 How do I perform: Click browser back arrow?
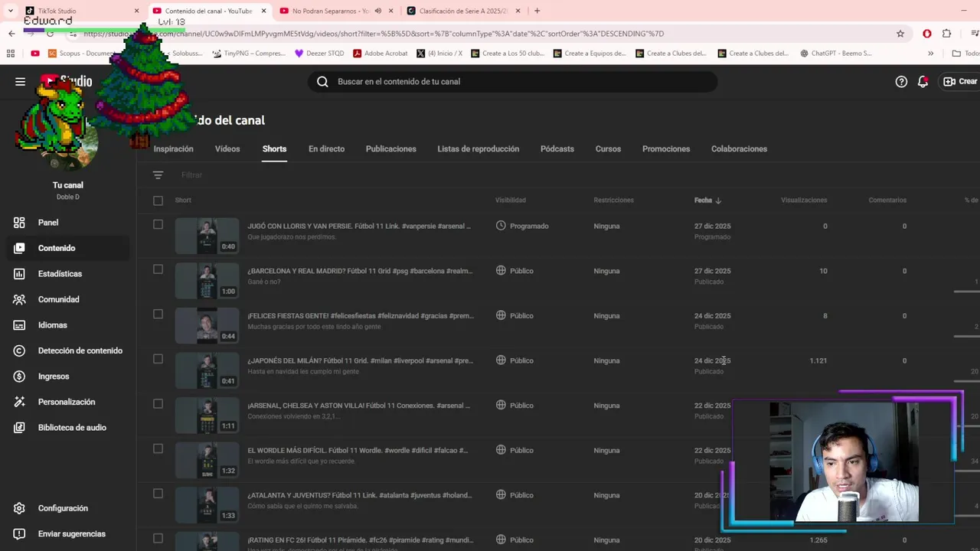point(11,34)
